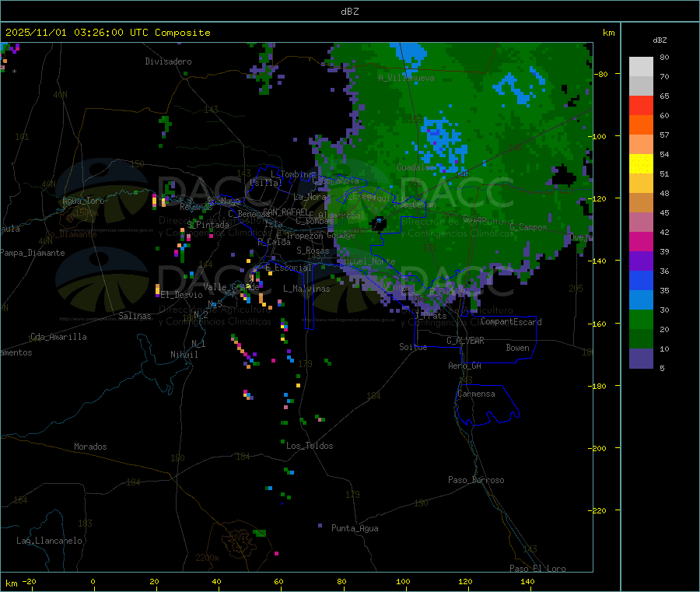Viewport: 700px width, 592px height.
Task: Click the CompantEscard label
Action: coord(511,322)
